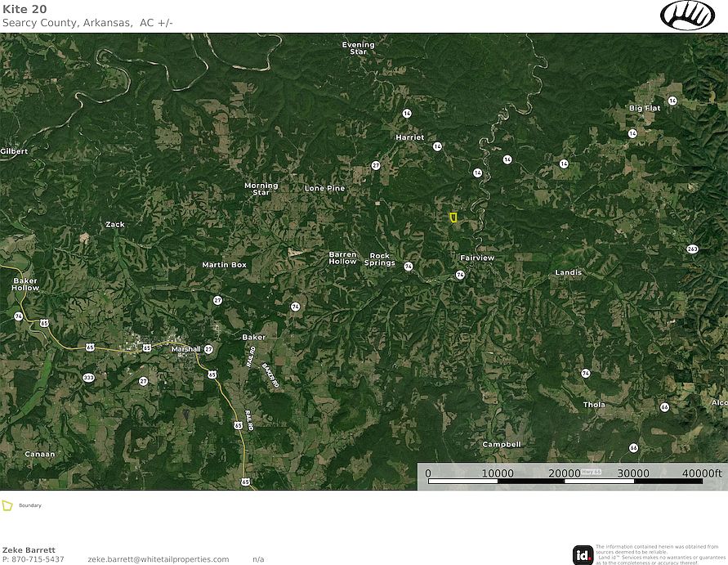Click the Campbell place label

(x=501, y=444)
